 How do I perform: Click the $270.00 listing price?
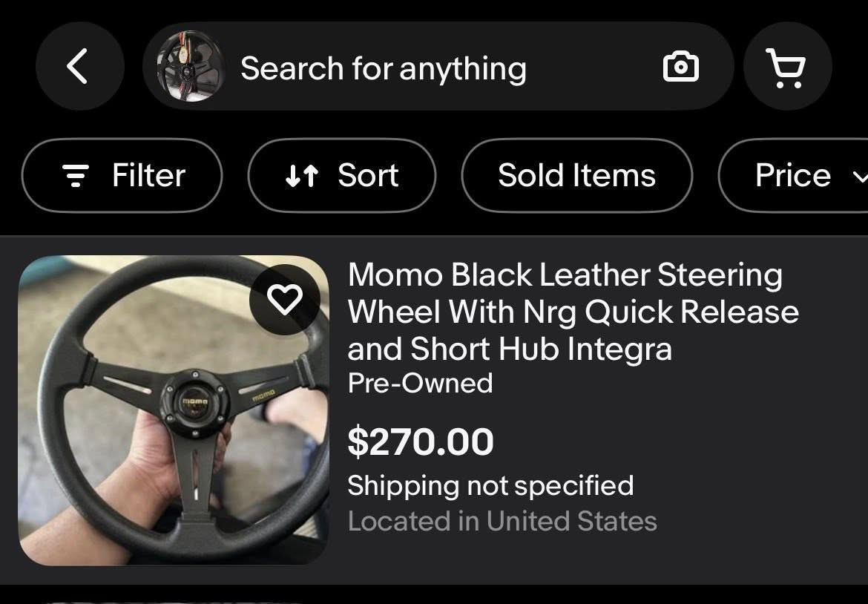(421, 441)
